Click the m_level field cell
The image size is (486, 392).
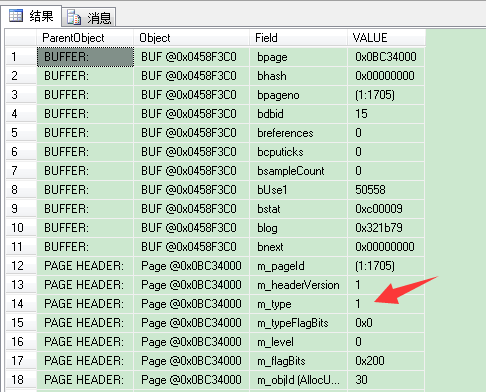point(298,342)
